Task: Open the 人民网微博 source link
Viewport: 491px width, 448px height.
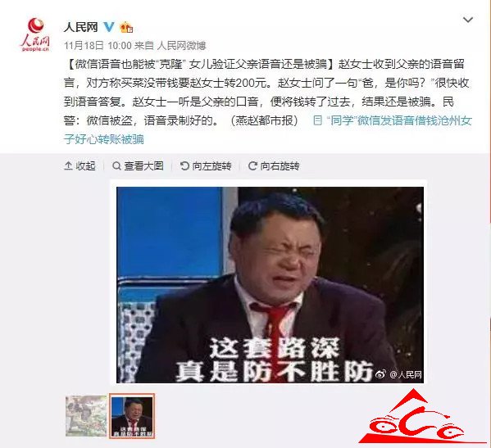Action: click(182, 46)
